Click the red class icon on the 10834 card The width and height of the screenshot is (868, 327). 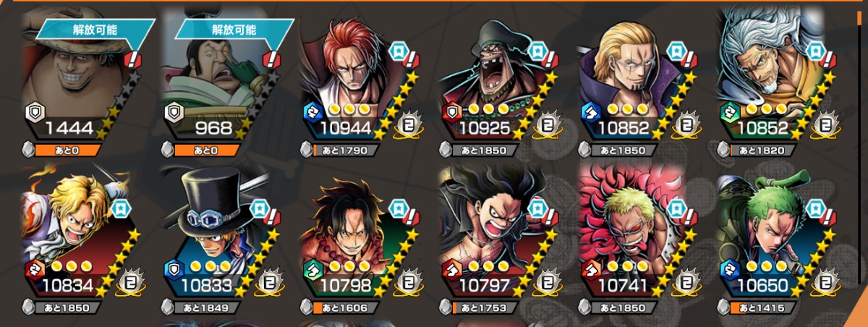point(33,270)
